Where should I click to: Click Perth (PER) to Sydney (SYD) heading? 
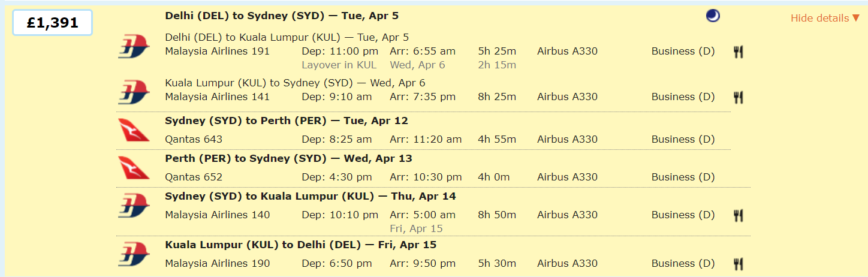[x=288, y=158]
